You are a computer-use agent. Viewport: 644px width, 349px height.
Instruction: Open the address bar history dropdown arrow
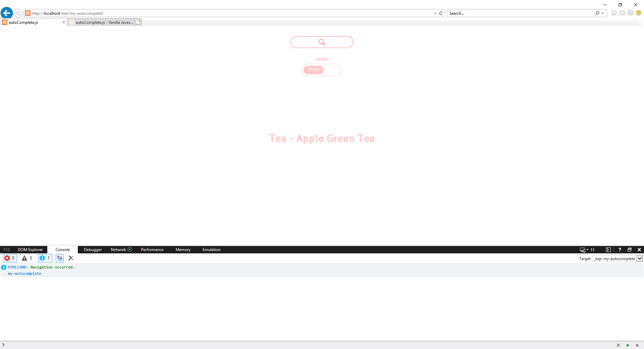pos(435,13)
